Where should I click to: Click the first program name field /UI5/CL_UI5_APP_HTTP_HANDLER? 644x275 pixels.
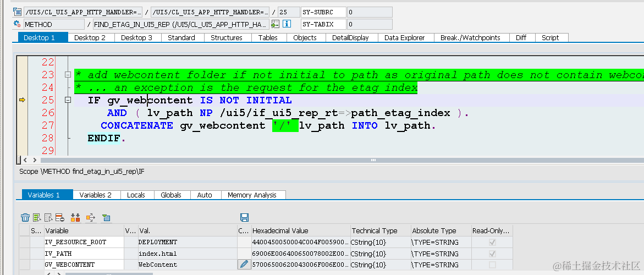point(83,12)
